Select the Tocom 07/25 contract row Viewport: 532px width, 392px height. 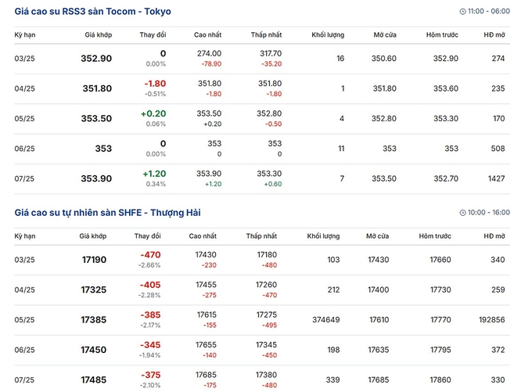point(262,179)
